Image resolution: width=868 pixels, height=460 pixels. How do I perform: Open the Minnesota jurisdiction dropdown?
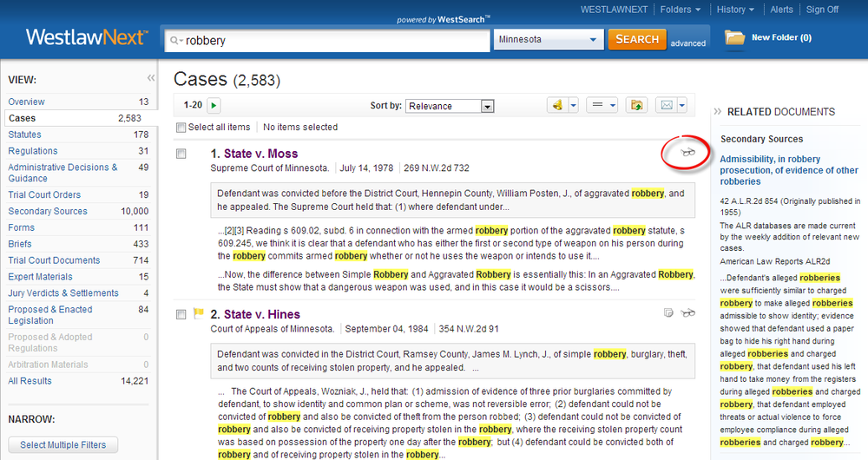click(x=548, y=39)
